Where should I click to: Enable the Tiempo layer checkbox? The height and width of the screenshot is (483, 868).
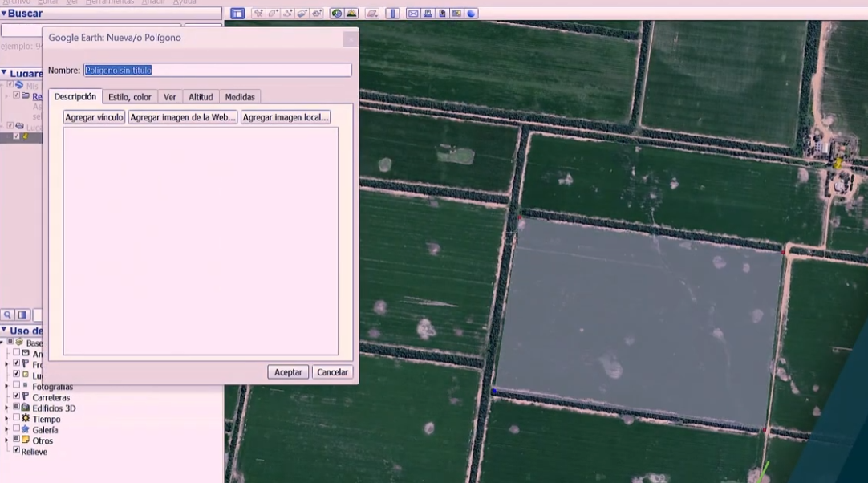tap(16, 419)
